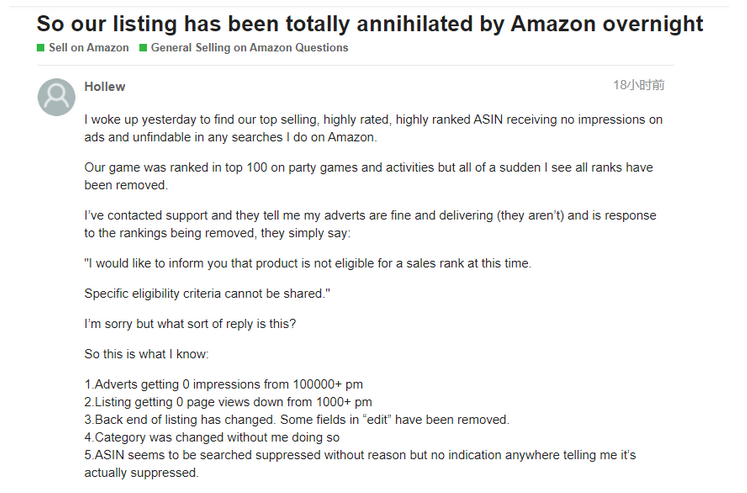747x493 pixels.
Task: Visit the Hollew username profile
Action: [105, 87]
